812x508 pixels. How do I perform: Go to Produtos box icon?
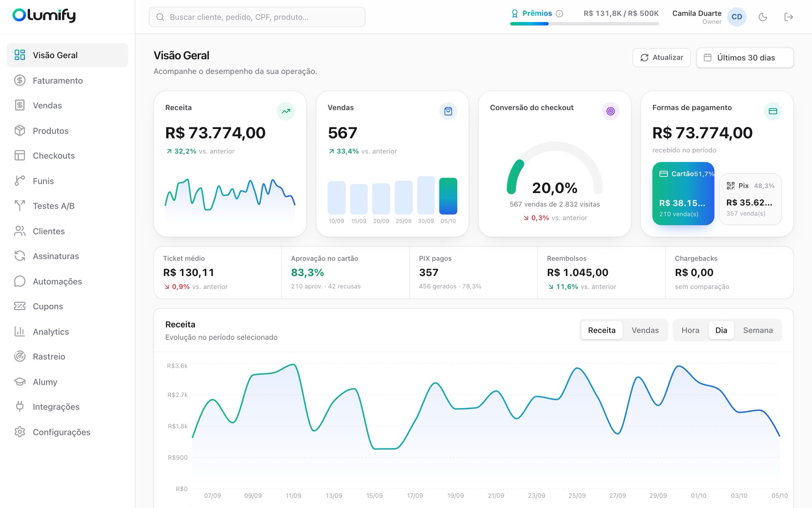[x=19, y=130]
